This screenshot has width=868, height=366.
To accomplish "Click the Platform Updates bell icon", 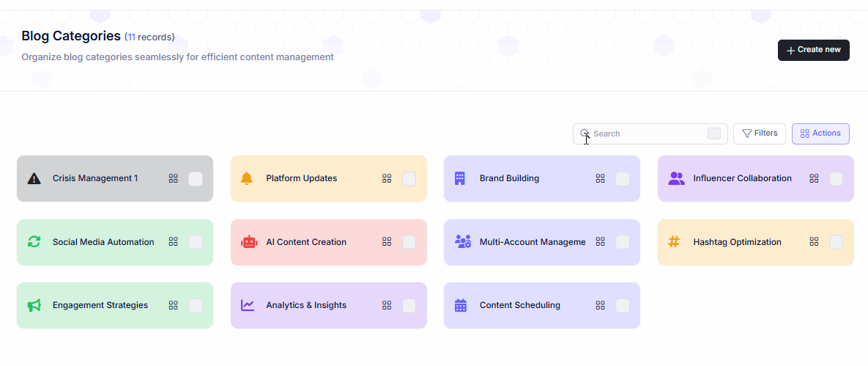I will [247, 178].
